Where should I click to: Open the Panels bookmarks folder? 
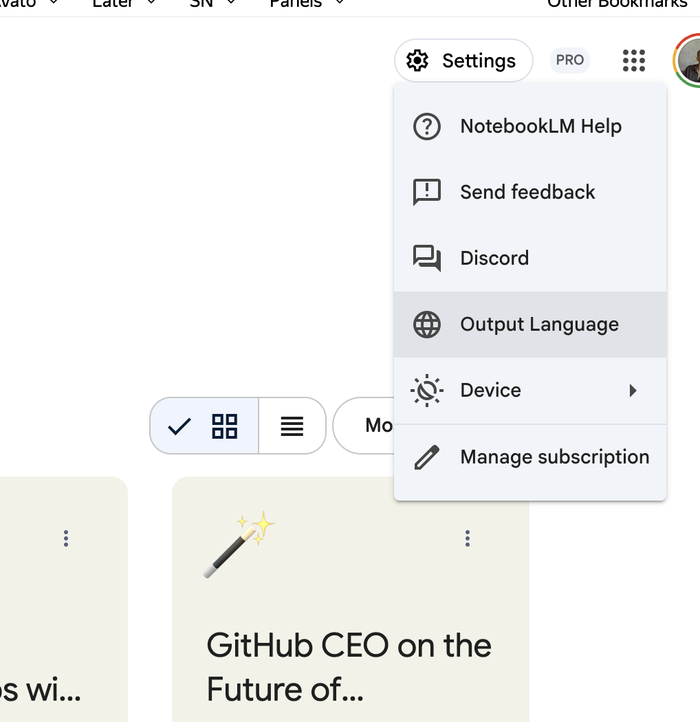coord(306,4)
